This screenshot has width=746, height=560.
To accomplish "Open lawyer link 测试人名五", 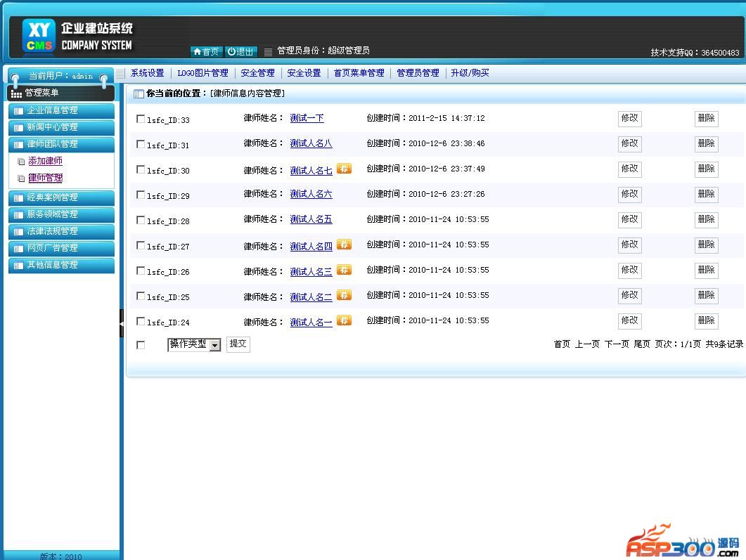I will click(x=311, y=219).
